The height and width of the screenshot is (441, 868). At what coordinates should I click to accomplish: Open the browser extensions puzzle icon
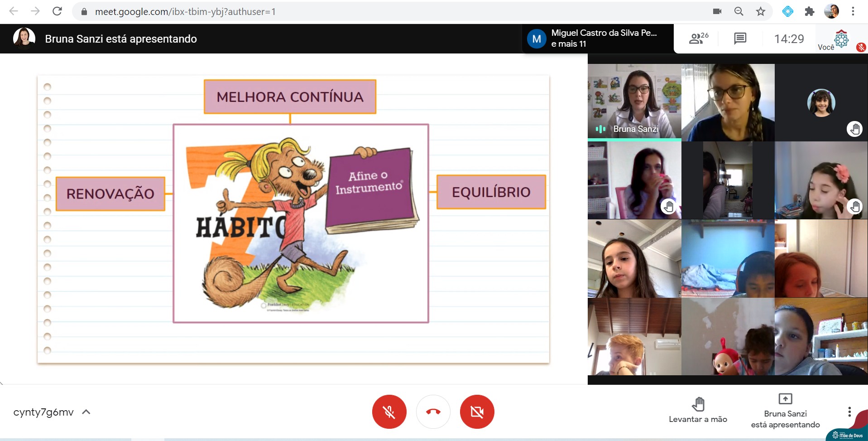[810, 11]
